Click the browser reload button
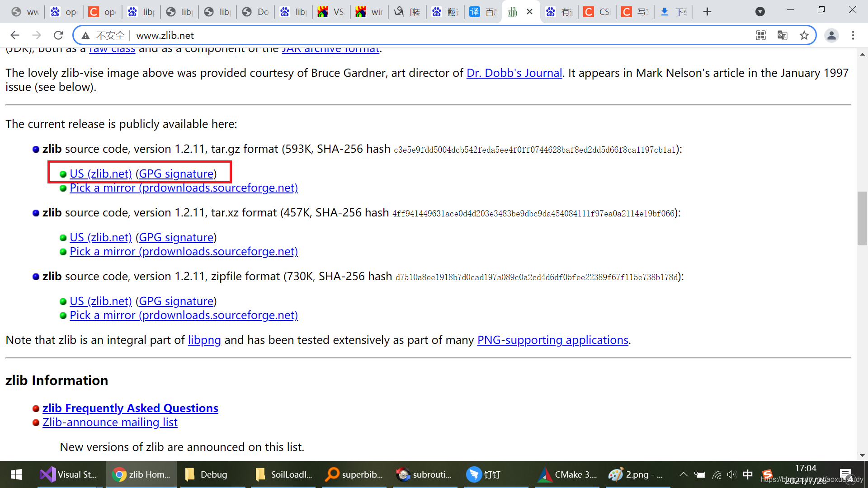 click(x=58, y=35)
